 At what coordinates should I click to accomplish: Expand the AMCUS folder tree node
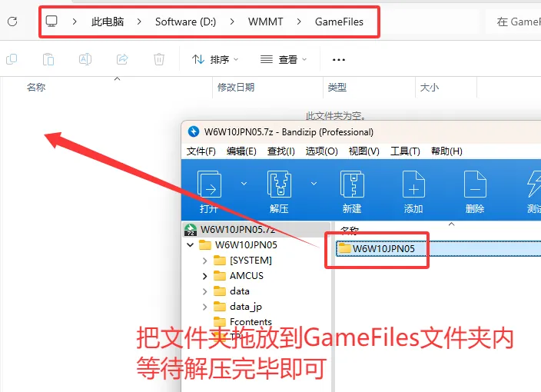[x=205, y=276]
